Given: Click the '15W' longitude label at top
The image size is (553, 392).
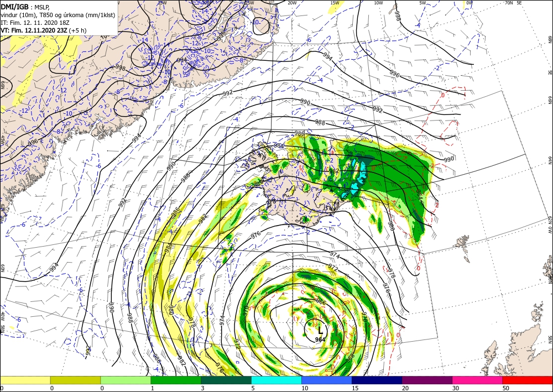Looking at the screenshot, I should tap(335, 3).
